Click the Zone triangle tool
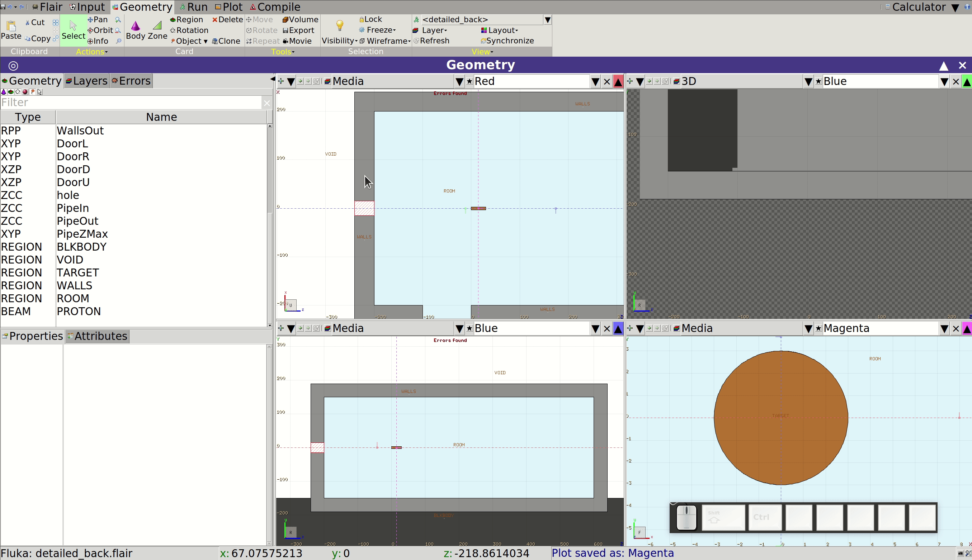 click(x=157, y=30)
